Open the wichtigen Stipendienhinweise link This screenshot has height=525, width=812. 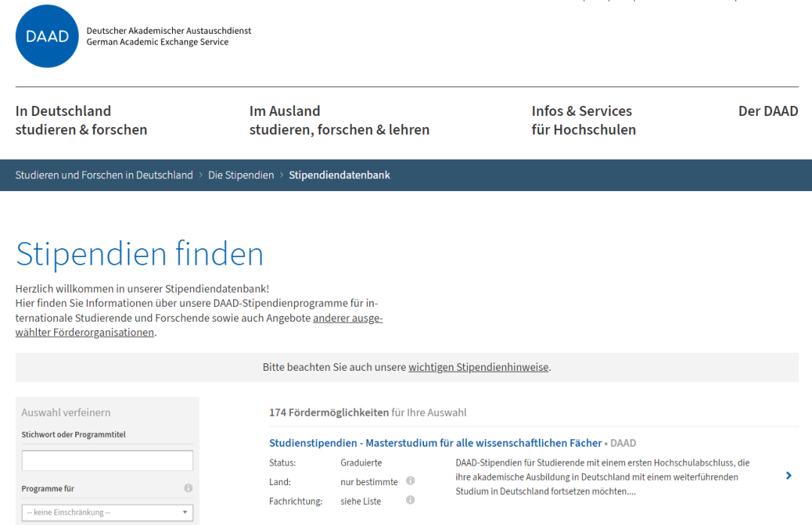click(x=478, y=368)
